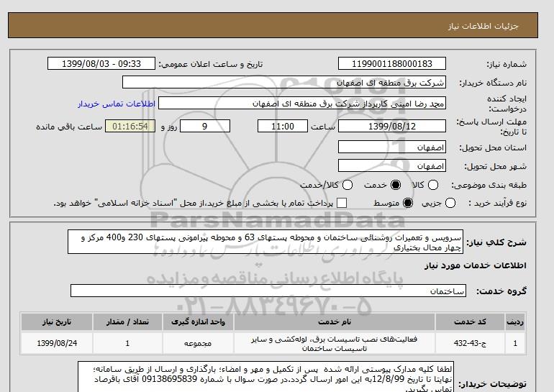Click the buyer name field شرکت برق منطقه ای اصفهان
Image resolution: width=554 pixels, height=392 pixels.
click(x=284, y=83)
